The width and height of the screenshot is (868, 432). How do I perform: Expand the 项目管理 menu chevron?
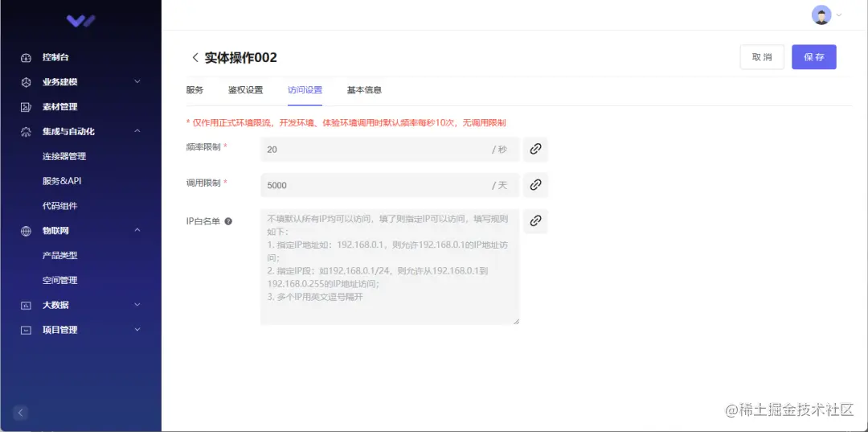[x=137, y=330]
